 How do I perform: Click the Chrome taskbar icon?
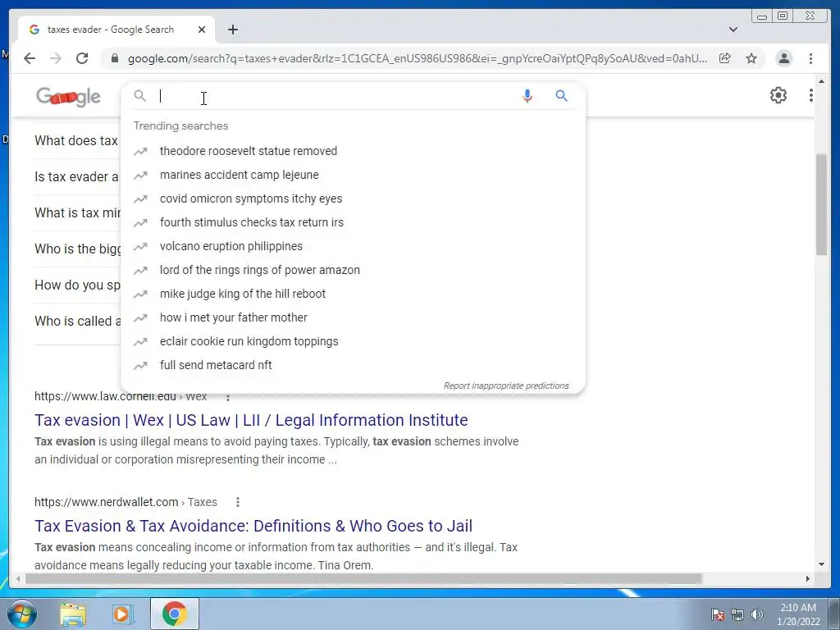click(175, 614)
